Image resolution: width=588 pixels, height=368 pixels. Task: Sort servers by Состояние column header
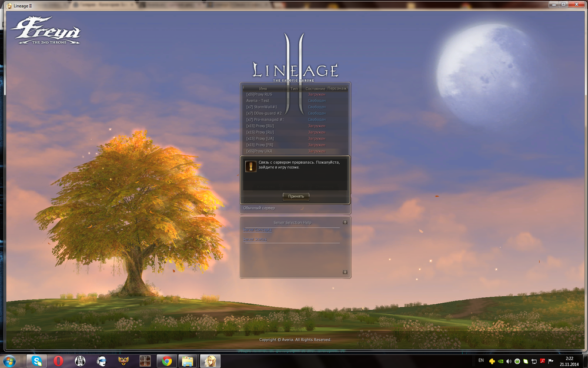[315, 88]
